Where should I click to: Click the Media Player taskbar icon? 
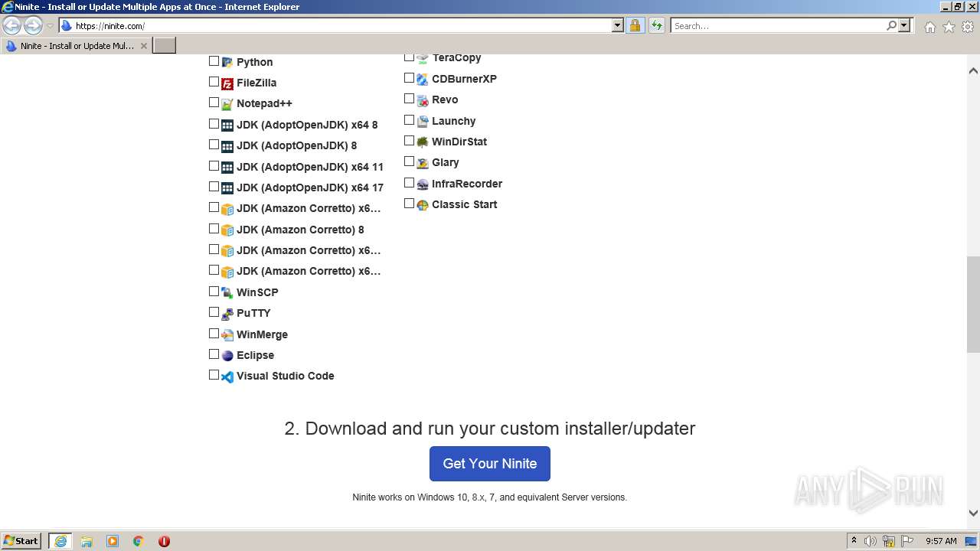(113, 541)
